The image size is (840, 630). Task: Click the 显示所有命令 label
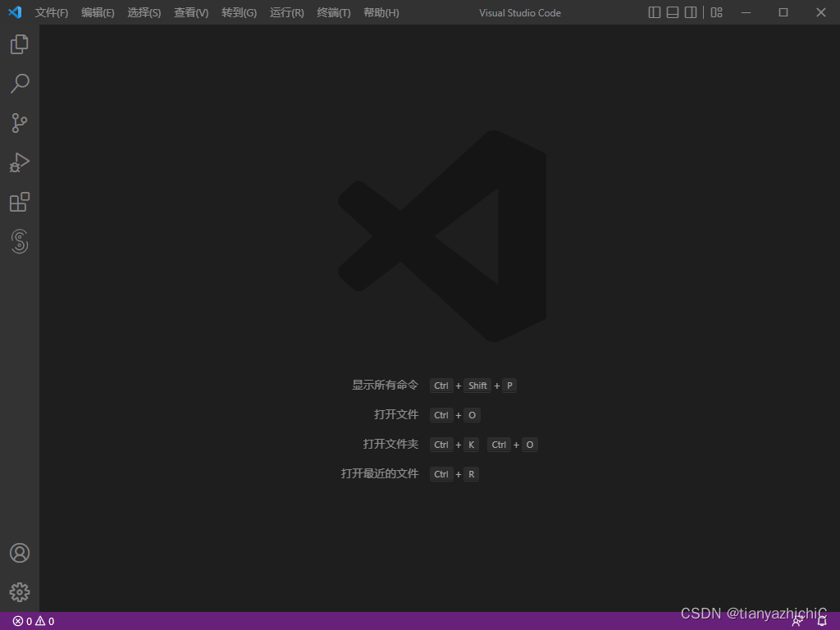pos(385,386)
